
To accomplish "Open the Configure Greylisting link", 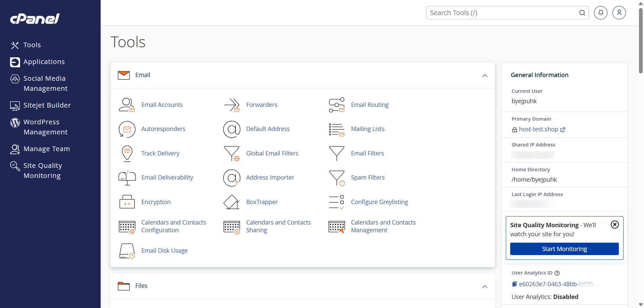I will coord(379,202).
